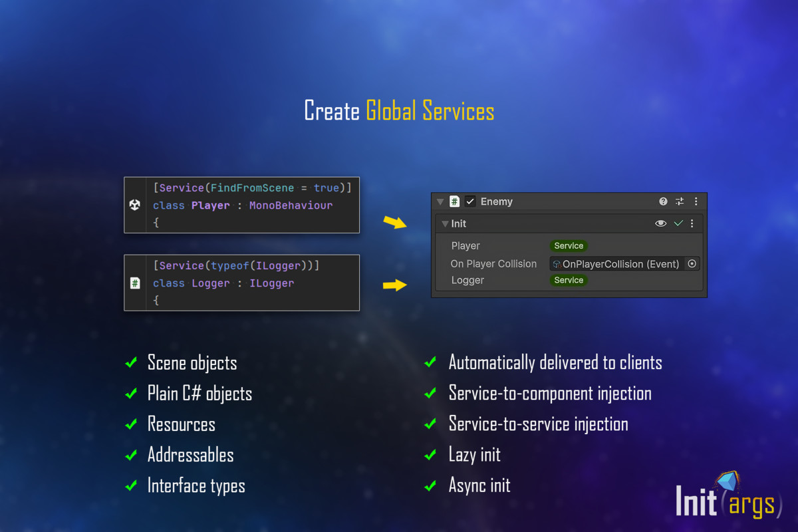Click the C# script icon beside Logger class
The width and height of the screenshot is (798, 532).
point(135,282)
